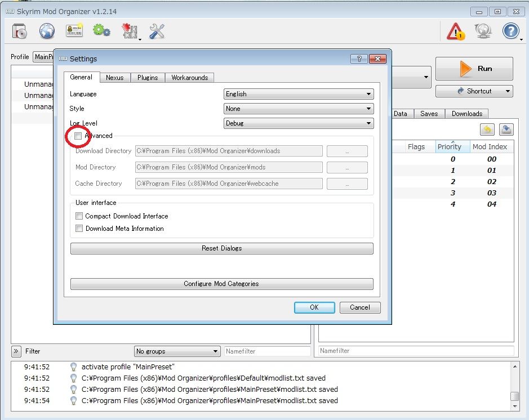
Task: Click the red warning problems icon
Action: coord(456,32)
